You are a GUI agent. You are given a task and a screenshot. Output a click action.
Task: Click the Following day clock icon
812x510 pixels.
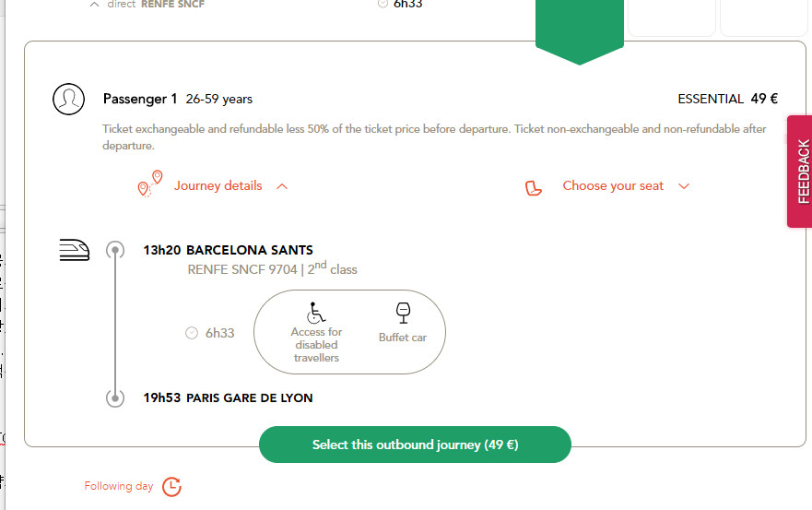172,487
